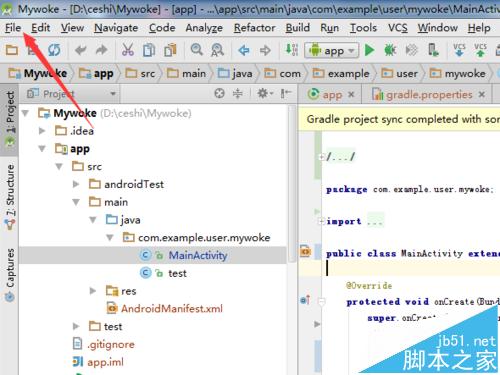Click the Hide panel icon
This screenshot has width=500, height=375.
[286, 93]
